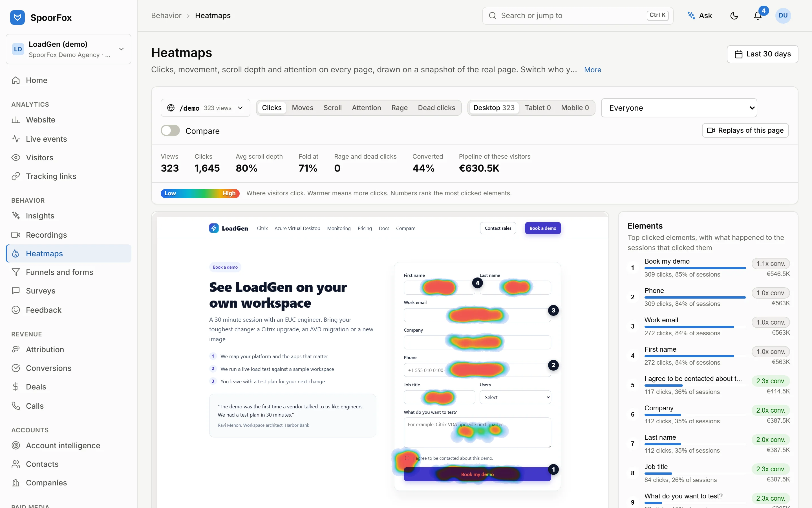Open Tracking links in sidebar
812x508 pixels.
pyautogui.click(x=69, y=176)
